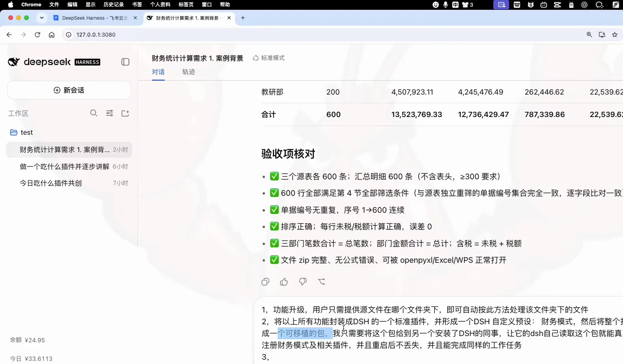Switch to the 轨迹 tab
623x364 pixels.
pos(188,72)
